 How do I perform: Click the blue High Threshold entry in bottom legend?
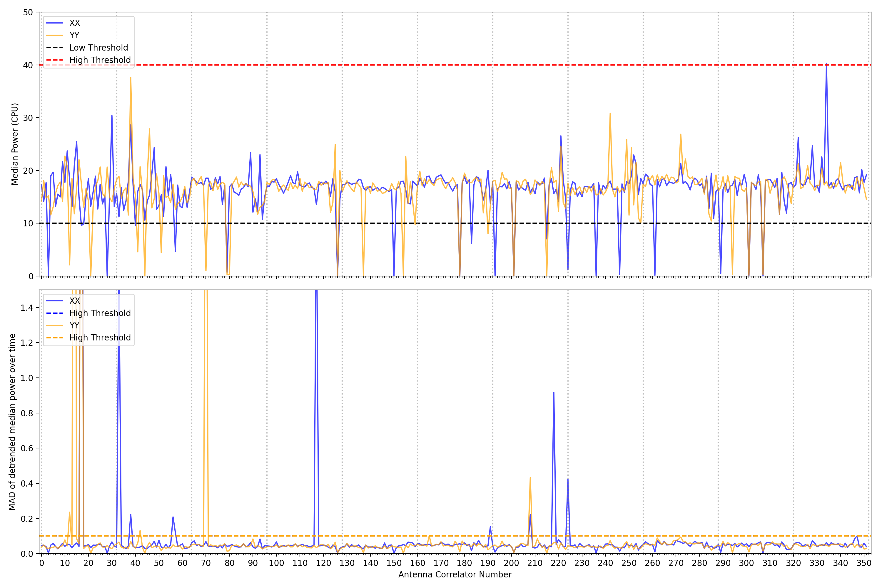click(100, 313)
